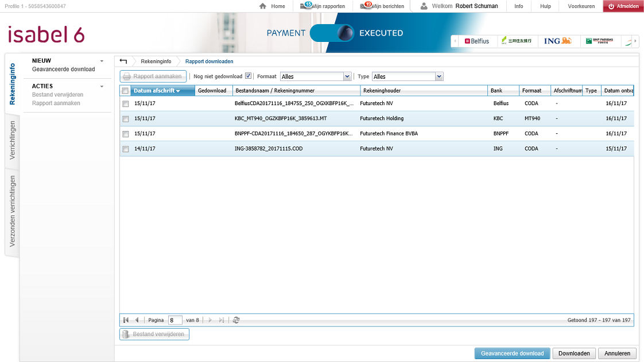Refresh the report list
The height and width of the screenshot is (362, 644).
click(236, 320)
